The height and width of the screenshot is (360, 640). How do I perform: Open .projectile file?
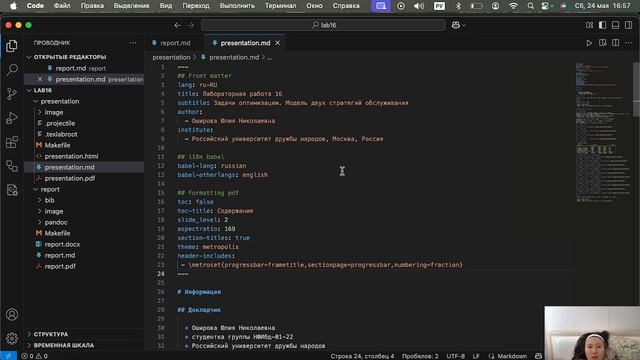coord(60,123)
